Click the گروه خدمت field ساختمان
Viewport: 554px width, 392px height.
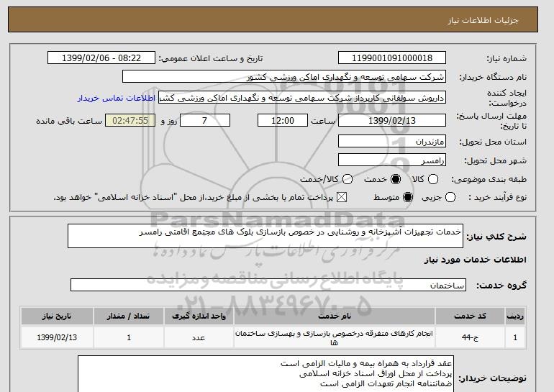point(268,285)
